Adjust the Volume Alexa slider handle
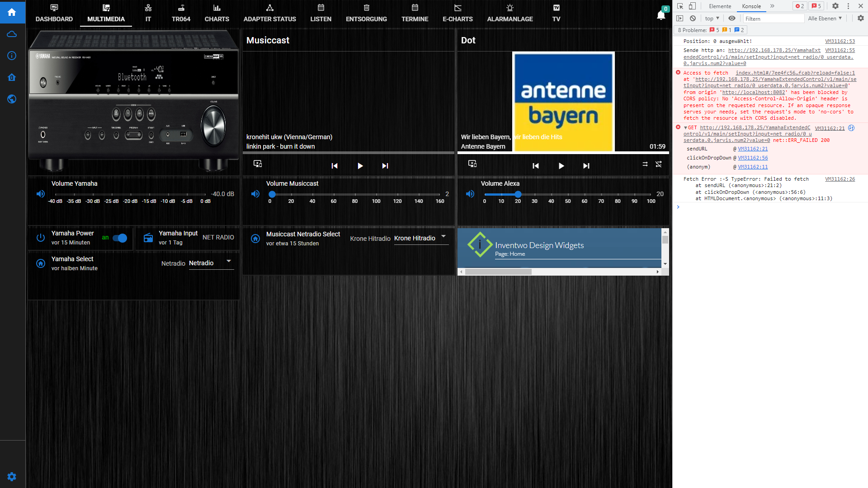This screenshot has width=868, height=488. point(518,194)
